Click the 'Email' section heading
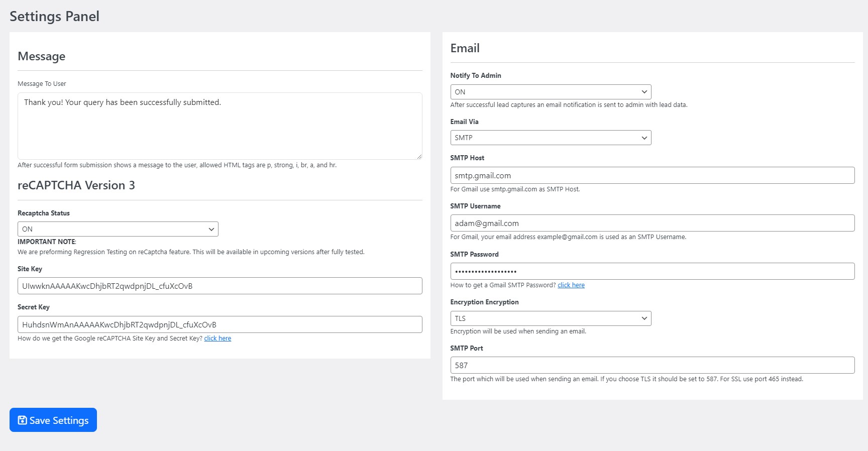868x451 pixels. (x=465, y=48)
